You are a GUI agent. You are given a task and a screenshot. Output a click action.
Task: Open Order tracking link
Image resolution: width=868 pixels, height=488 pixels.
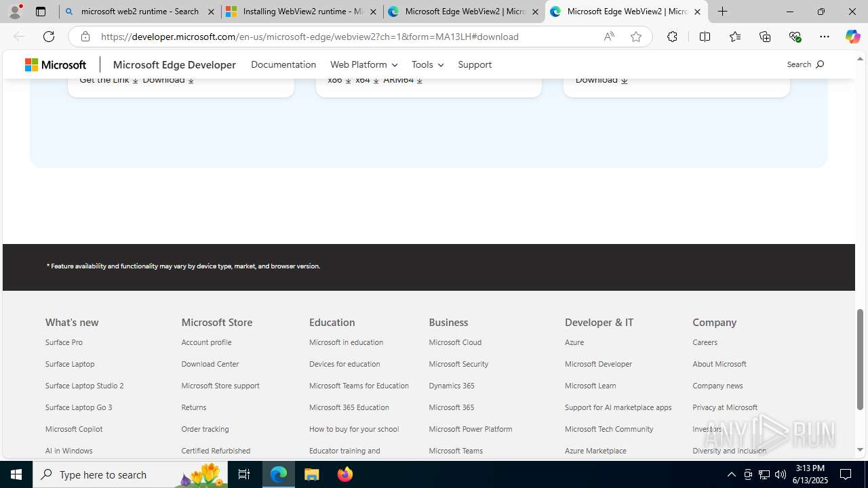pyautogui.click(x=205, y=429)
